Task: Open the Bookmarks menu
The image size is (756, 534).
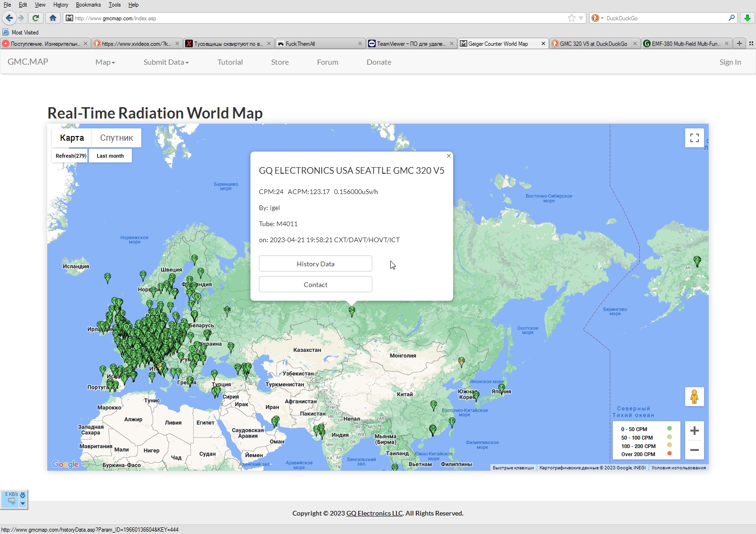Action: tap(88, 5)
